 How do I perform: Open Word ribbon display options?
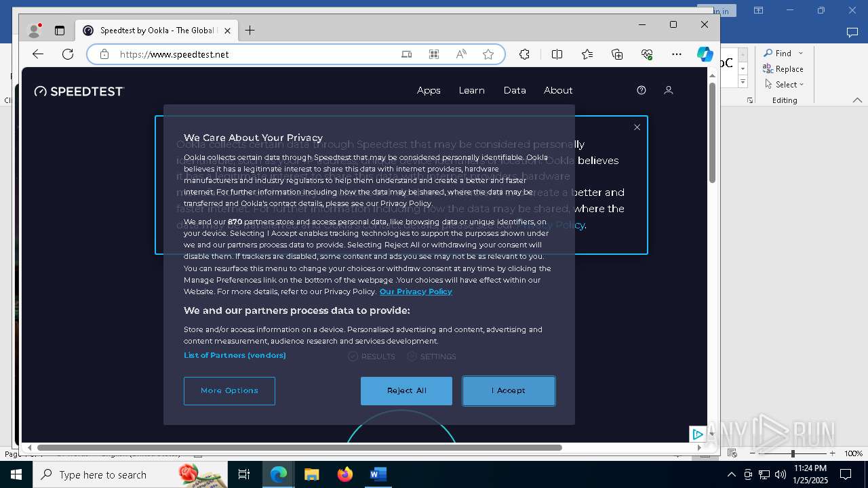758,10
